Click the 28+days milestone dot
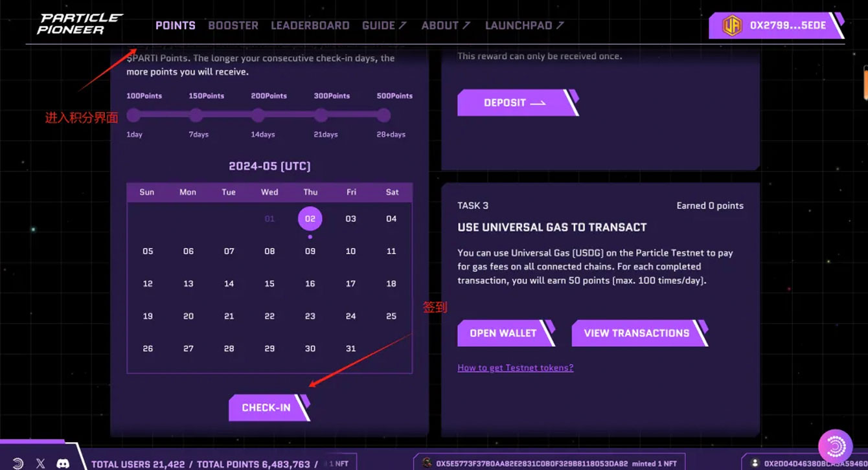 click(383, 115)
